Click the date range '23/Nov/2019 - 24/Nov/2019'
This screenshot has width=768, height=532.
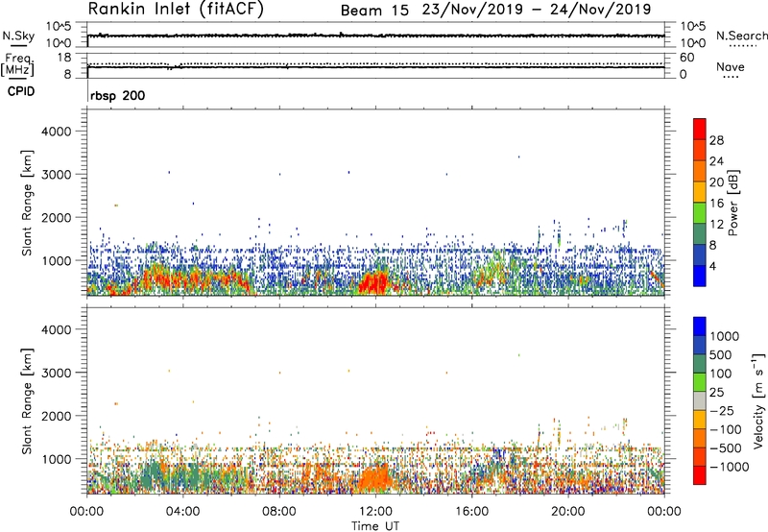[537, 10]
